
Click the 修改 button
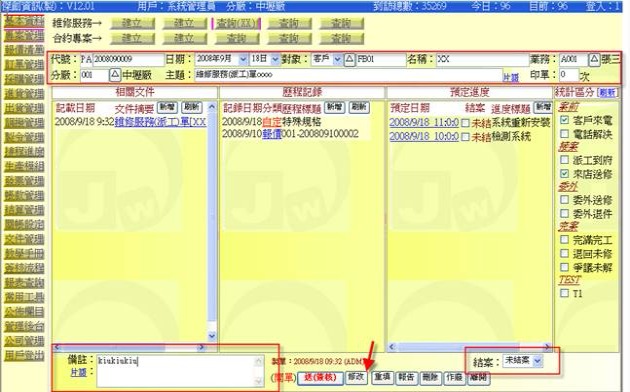pyautogui.click(x=356, y=377)
